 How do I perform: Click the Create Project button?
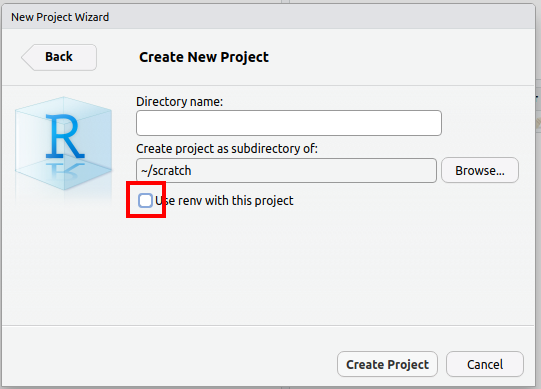coord(387,364)
